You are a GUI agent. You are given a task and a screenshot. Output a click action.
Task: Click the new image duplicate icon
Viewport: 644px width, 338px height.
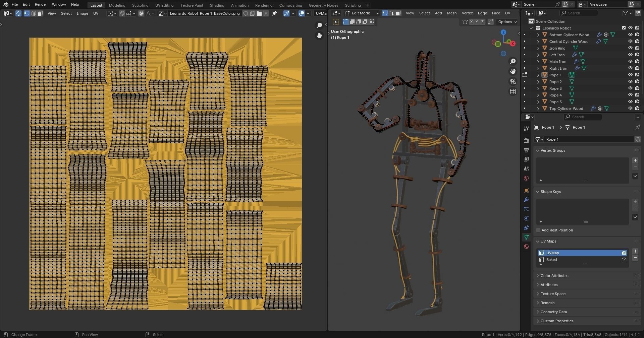click(253, 13)
